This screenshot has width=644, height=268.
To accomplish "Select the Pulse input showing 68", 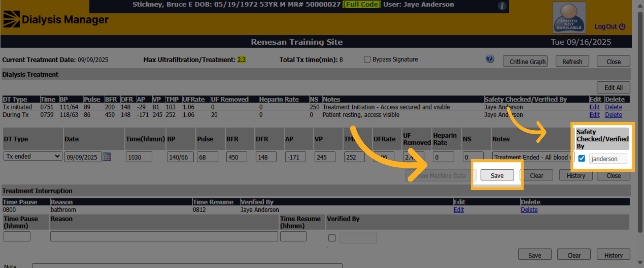I will 207,157.
